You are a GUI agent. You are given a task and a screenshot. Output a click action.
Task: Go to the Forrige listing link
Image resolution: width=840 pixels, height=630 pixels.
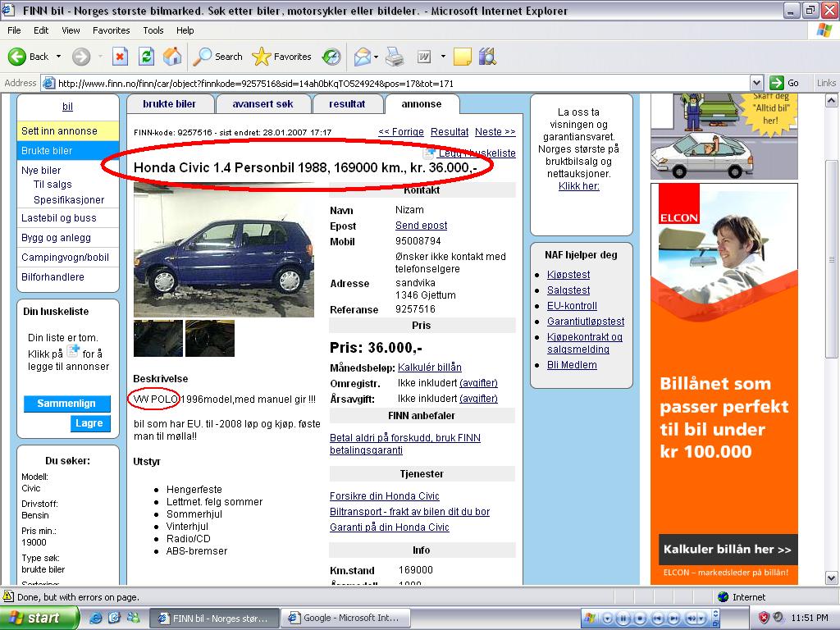tap(400, 132)
